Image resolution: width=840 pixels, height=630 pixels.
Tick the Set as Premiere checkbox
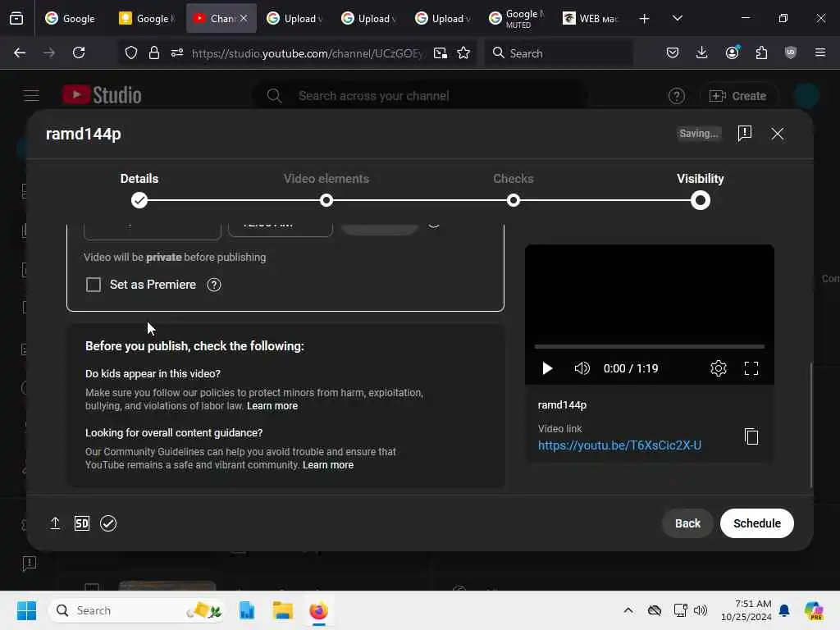[x=94, y=285]
